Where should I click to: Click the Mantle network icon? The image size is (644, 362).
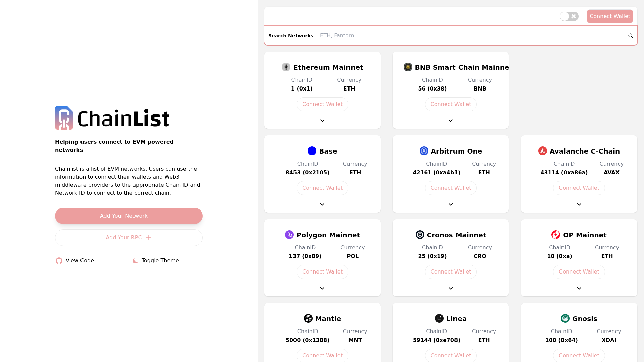click(x=308, y=319)
